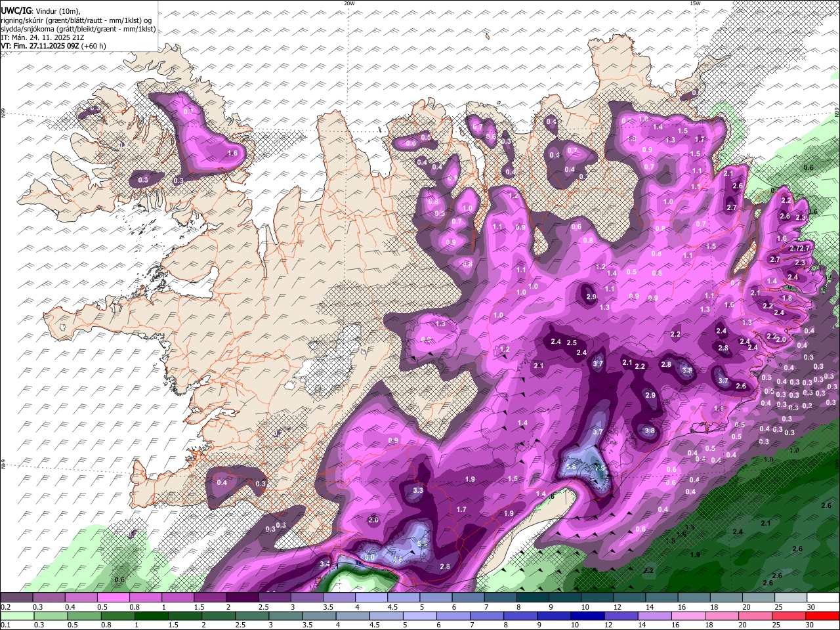The width and height of the screenshot is (840, 630).
Task: Click the '0.1' label in the lower legend
Action: 5,625
